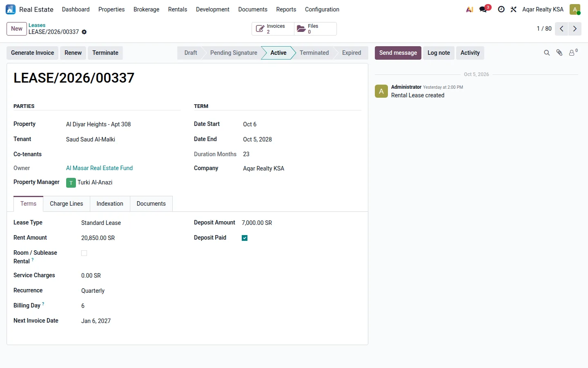
Task: Click the New record button
Action: (x=17, y=29)
